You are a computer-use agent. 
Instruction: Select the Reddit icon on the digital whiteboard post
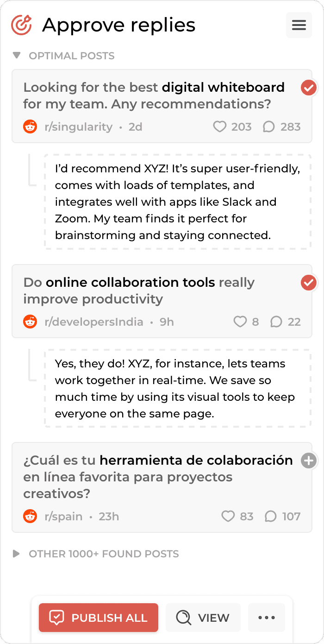30,126
